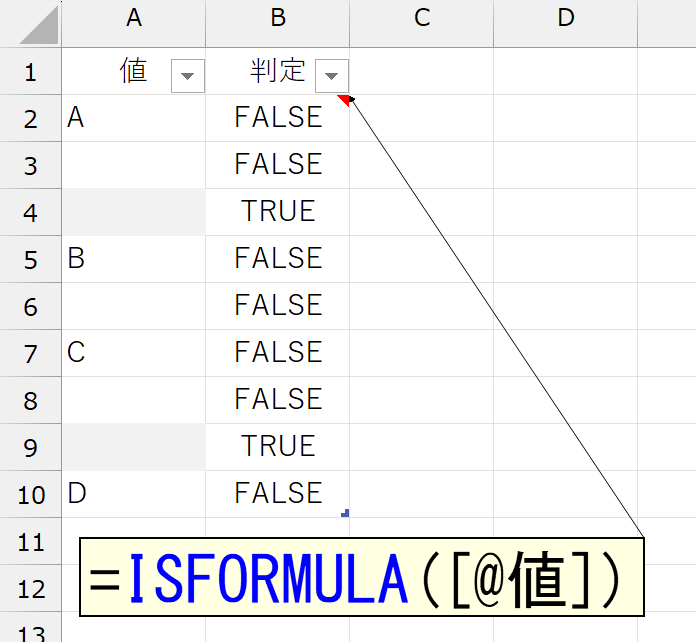Select row 8 header
Viewport: 696px width, 642px height.
point(30,401)
